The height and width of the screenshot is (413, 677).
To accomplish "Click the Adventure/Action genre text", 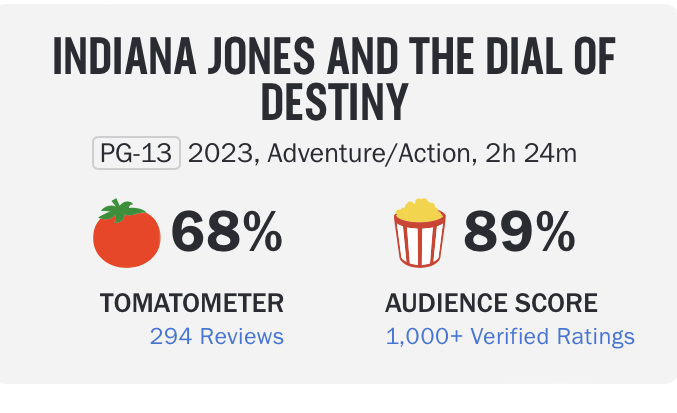I will tap(368, 154).
